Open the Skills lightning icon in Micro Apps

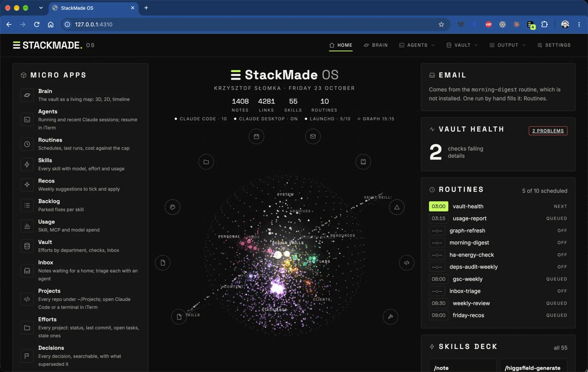click(x=27, y=164)
